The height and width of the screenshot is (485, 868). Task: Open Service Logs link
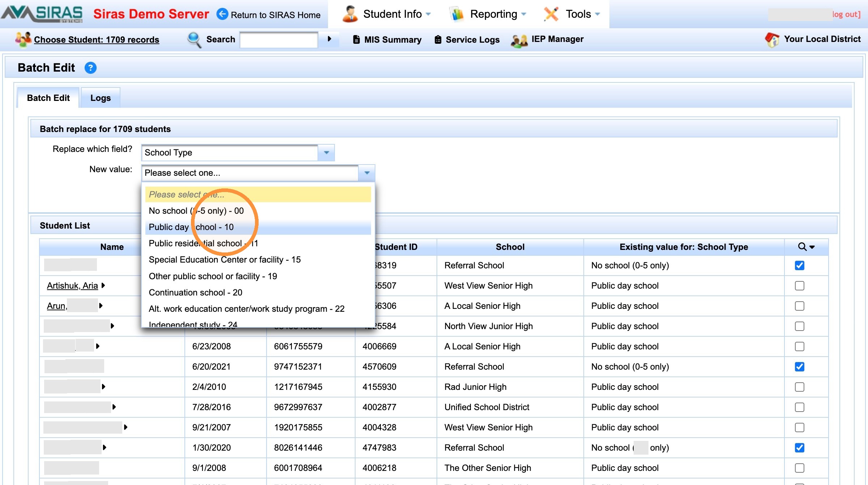coord(473,39)
